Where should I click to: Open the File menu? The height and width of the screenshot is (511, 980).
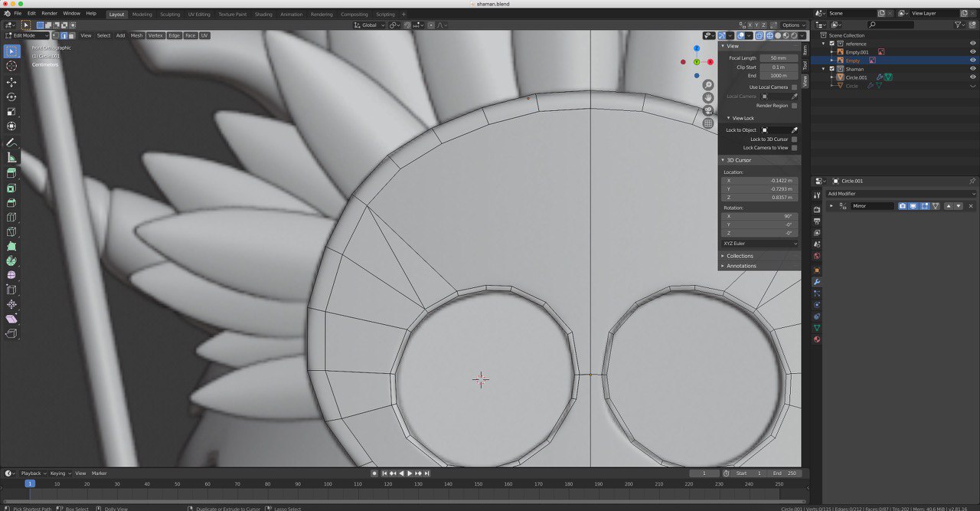tap(18, 14)
